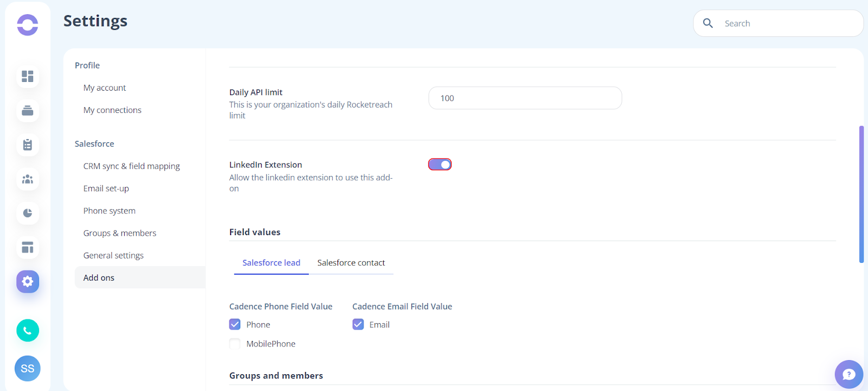Open the pie chart reports icon
This screenshot has width=868, height=391.
click(x=28, y=213)
